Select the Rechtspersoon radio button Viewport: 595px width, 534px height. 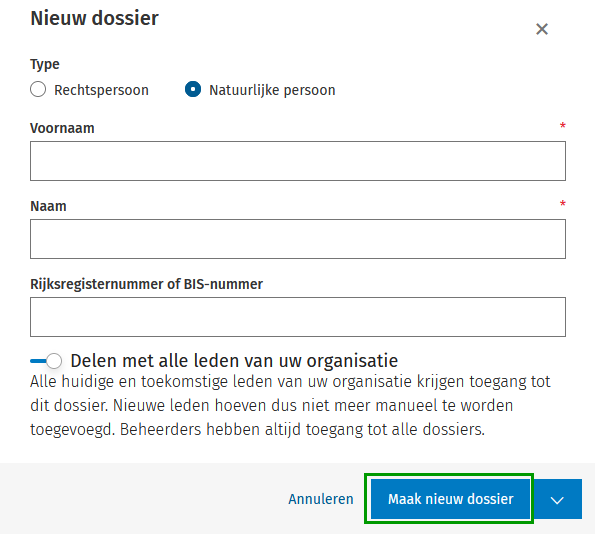pyautogui.click(x=38, y=90)
